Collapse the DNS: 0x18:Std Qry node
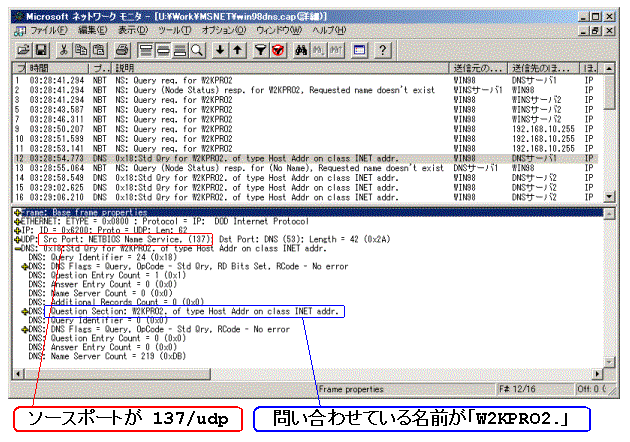Image resolution: width=630 pixels, height=442 pixels. pos(17,249)
